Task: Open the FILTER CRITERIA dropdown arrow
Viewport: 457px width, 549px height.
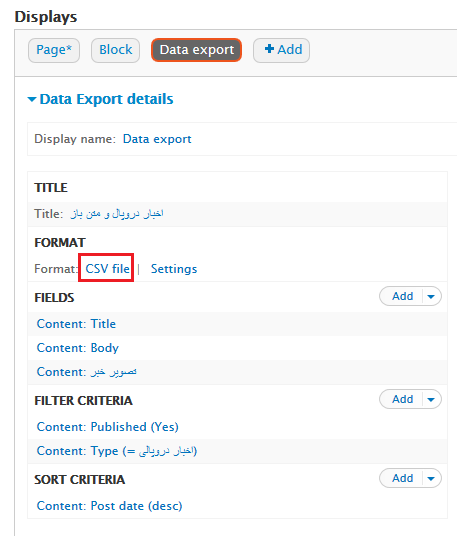Action: coord(431,399)
